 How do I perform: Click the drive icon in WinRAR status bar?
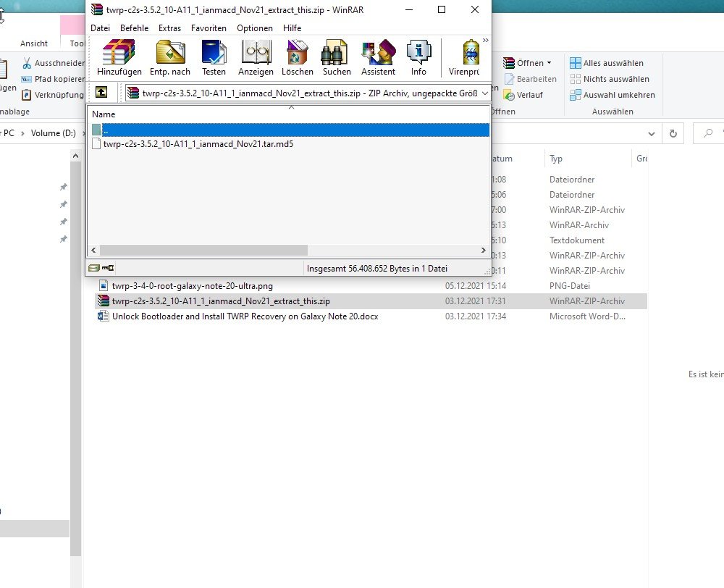pyautogui.click(x=93, y=268)
